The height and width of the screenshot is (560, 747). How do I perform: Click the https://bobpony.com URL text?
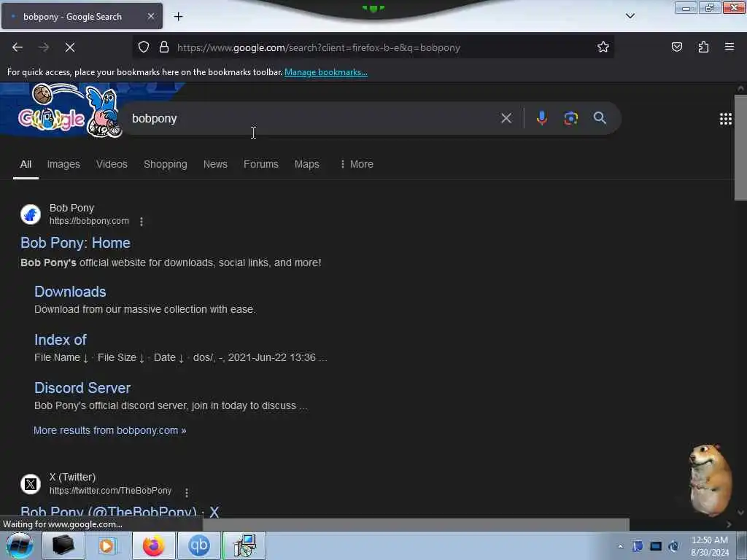point(89,221)
